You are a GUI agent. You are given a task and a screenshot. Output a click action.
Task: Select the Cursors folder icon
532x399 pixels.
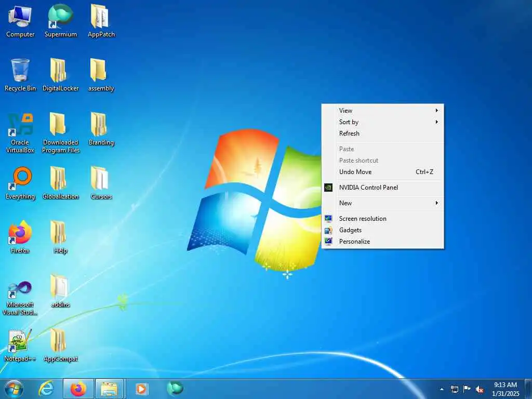pyautogui.click(x=101, y=183)
